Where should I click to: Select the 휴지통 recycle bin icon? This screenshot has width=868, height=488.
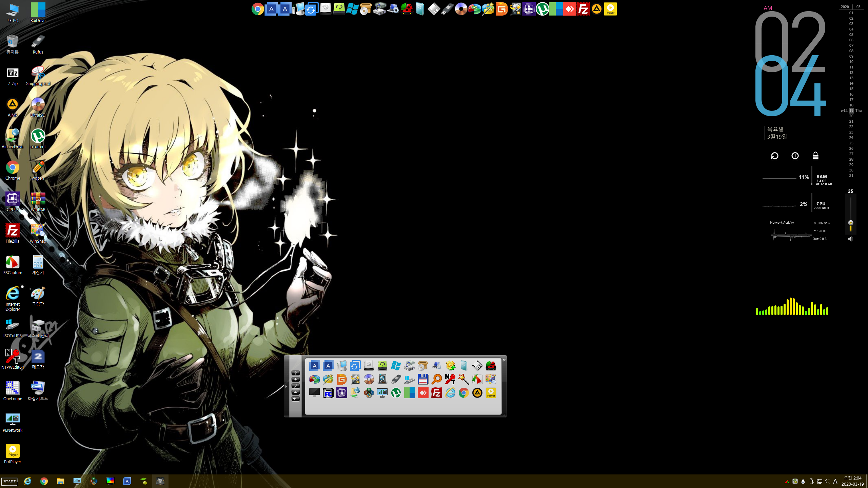(13, 44)
